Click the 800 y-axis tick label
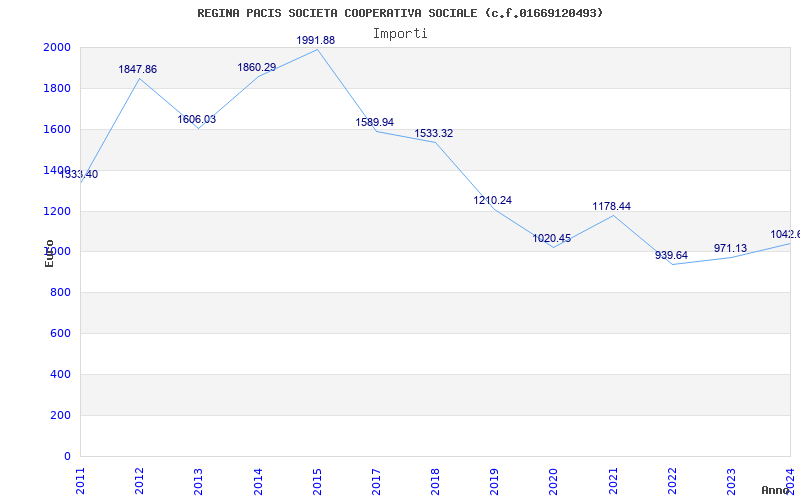The width and height of the screenshot is (800, 500). click(60, 292)
